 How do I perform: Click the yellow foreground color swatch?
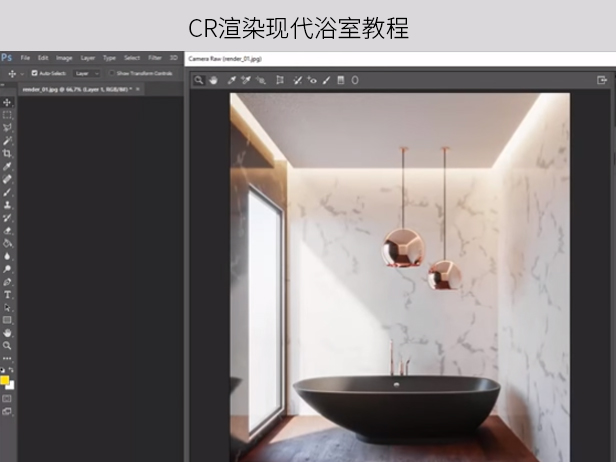tap(5, 380)
